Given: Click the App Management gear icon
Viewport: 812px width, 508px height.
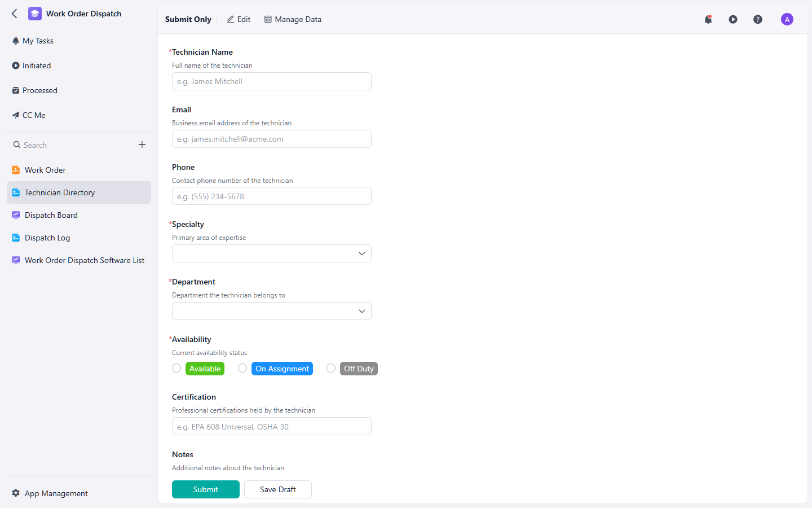Looking at the screenshot, I should click(16, 493).
